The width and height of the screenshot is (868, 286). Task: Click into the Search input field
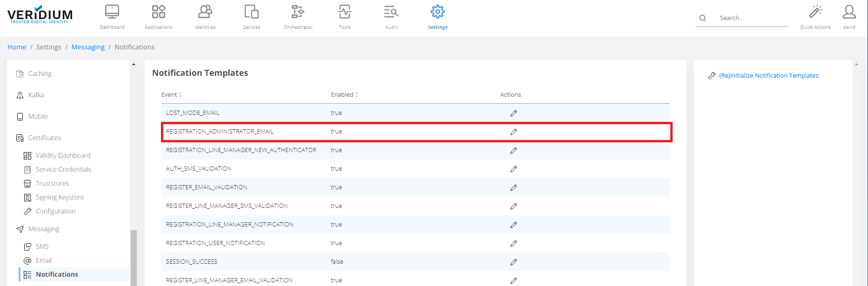[751, 18]
